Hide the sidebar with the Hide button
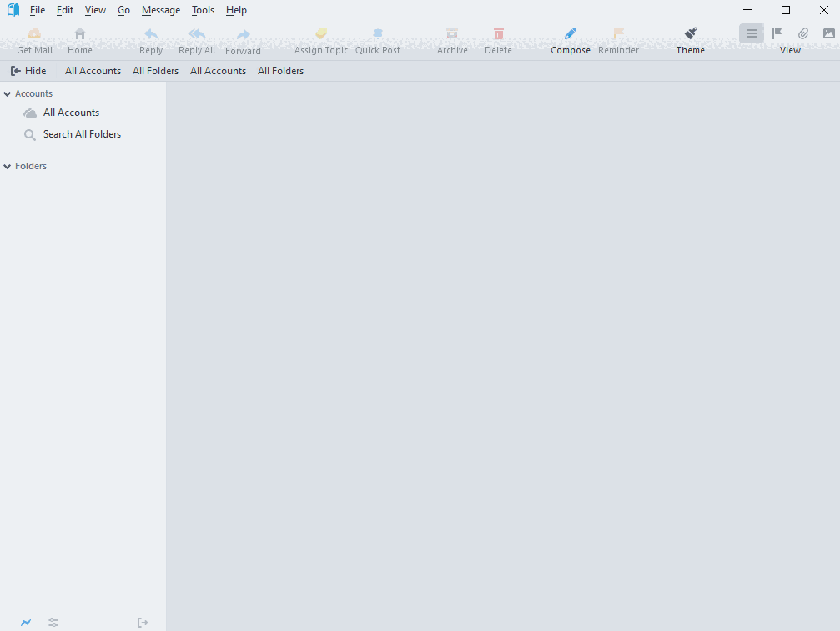 click(x=28, y=71)
